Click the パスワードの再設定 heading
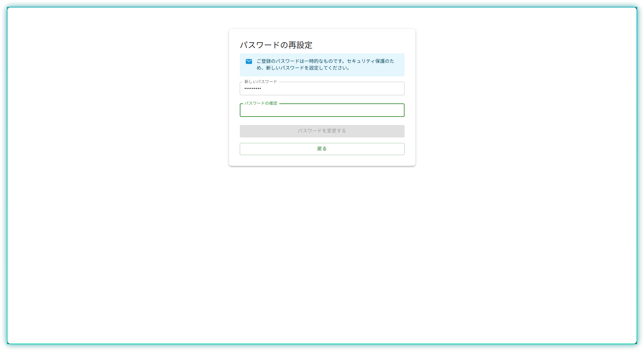The height and width of the screenshot is (351, 644). [x=276, y=45]
